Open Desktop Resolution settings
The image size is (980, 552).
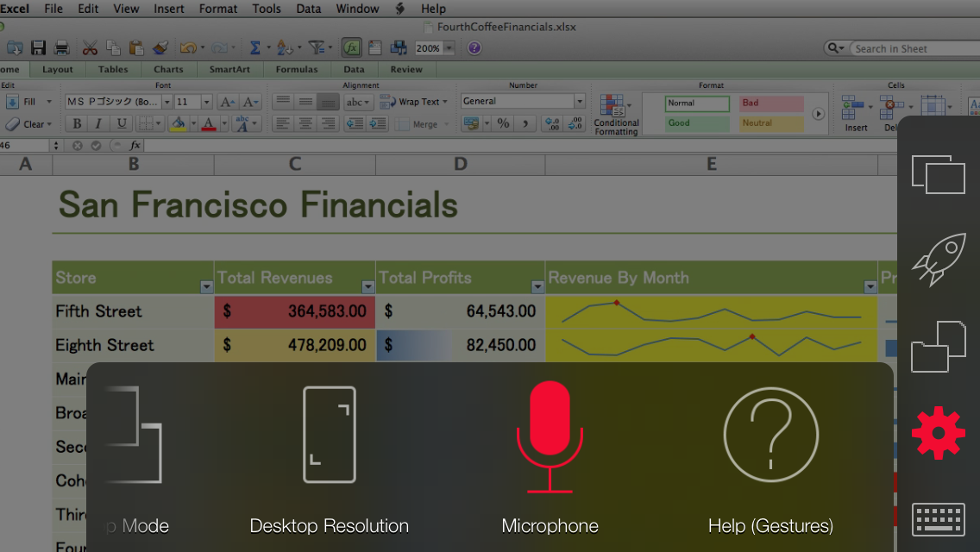click(x=329, y=436)
